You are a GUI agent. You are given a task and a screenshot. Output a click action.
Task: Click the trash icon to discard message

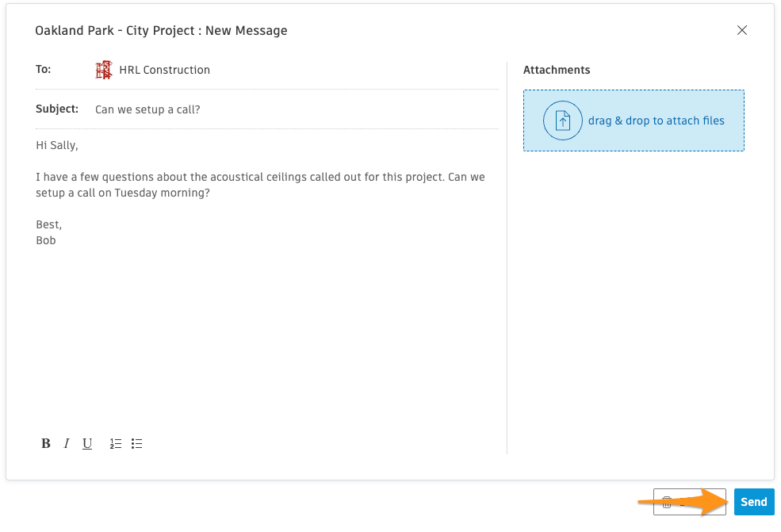[x=667, y=502]
